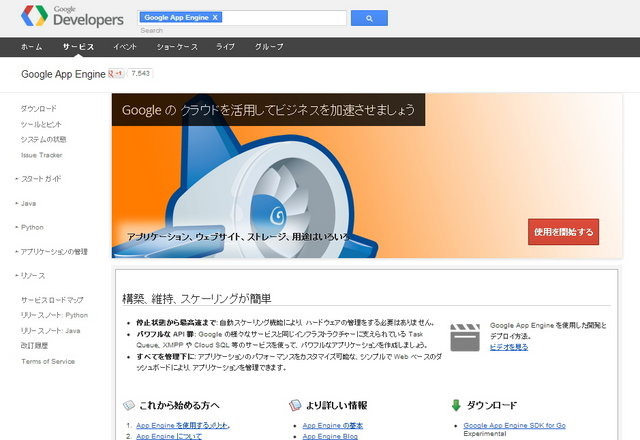Click the 7,543 +1 count bubble

point(140,73)
